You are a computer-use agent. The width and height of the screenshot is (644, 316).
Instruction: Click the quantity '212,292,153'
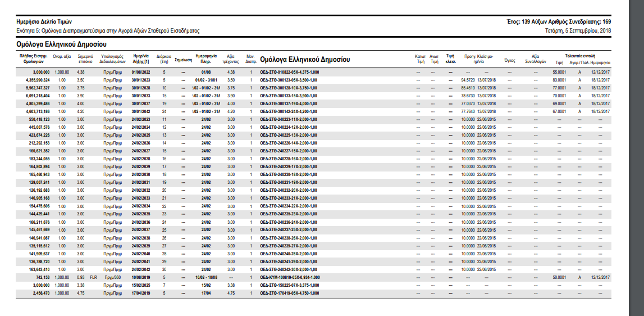coord(39,143)
